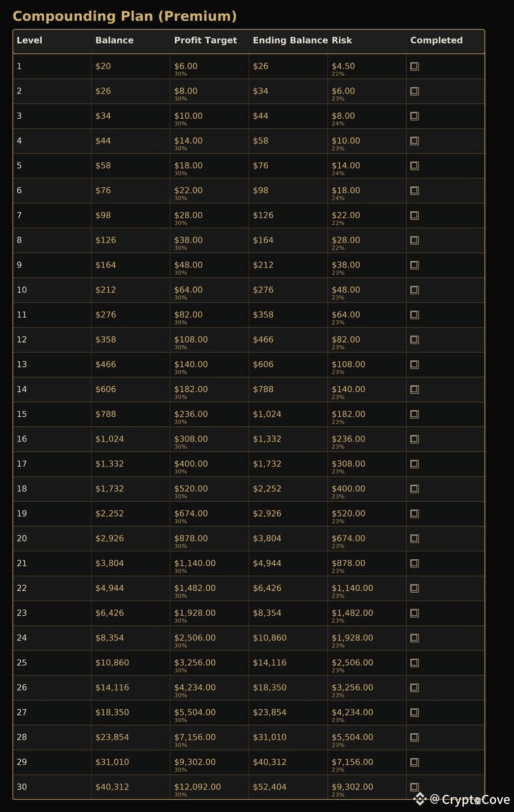Tick the Level 2 completed checkbox

coord(414,91)
